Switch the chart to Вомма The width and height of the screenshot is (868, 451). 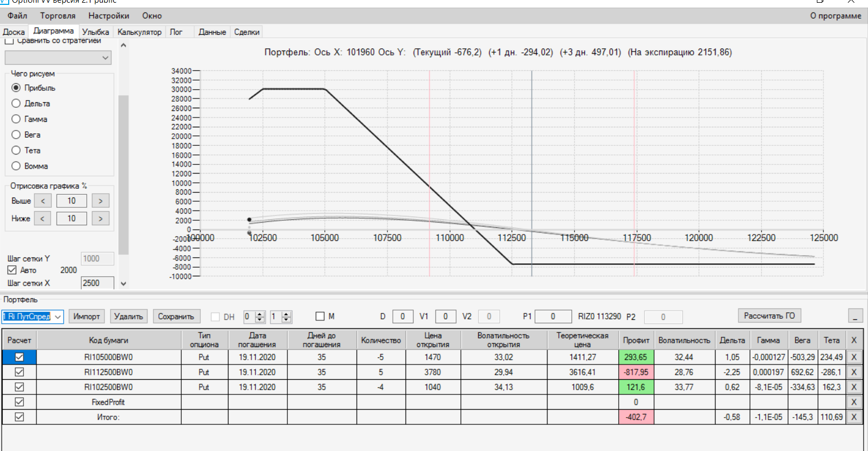click(x=16, y=166)
